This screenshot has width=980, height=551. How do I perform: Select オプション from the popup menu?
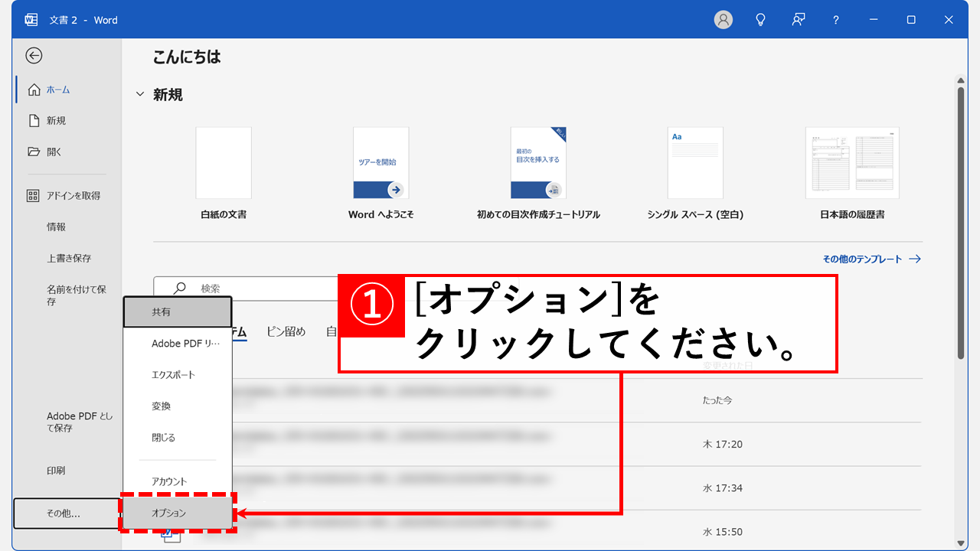point(177,514)
